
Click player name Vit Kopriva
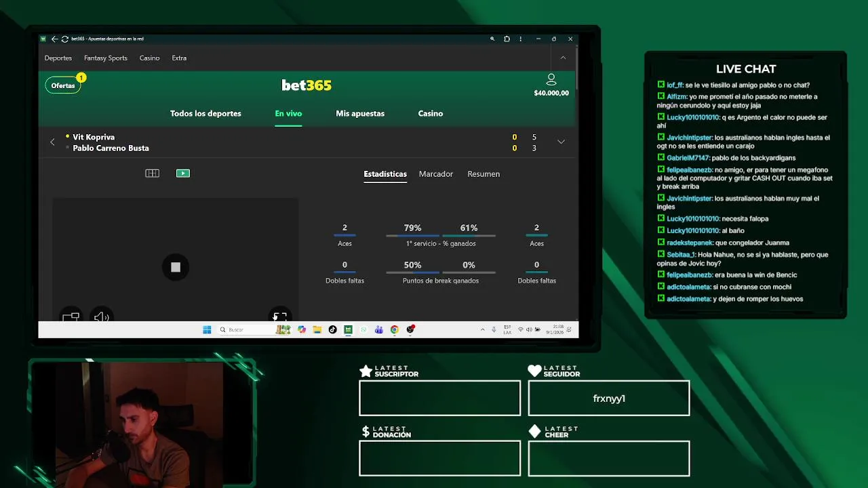[94, 137]
